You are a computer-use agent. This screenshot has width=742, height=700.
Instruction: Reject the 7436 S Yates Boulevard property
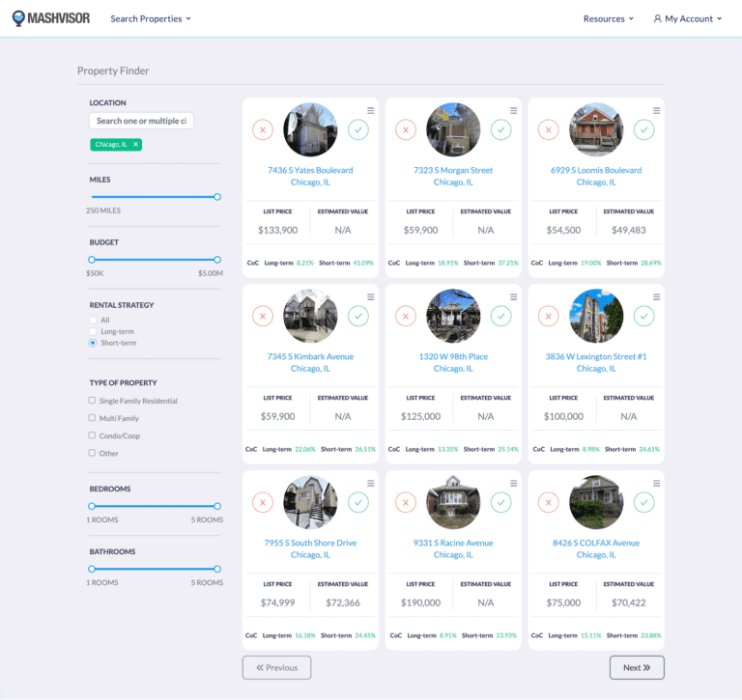click(263, 129)
